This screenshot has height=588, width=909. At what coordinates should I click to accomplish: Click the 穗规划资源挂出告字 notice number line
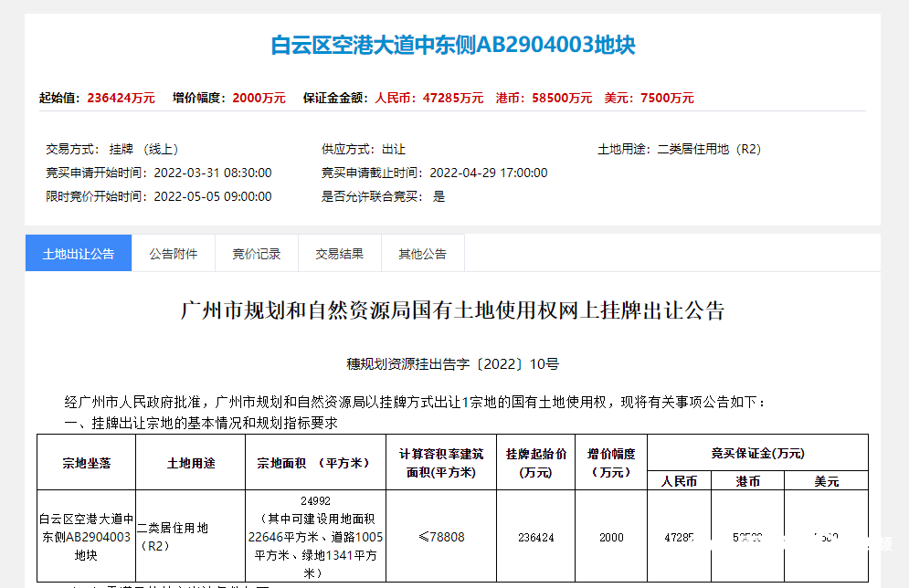coord(453,363)
